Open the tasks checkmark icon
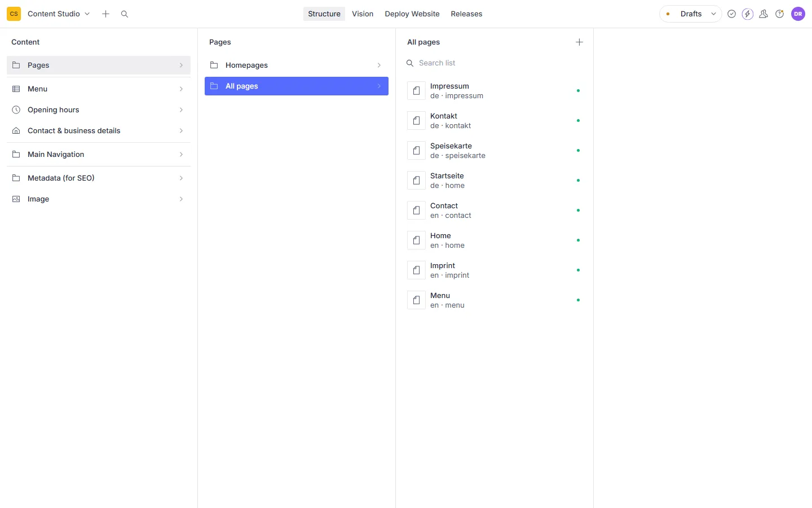Viewport: 812px width, 508px height. tap(731, 14)
